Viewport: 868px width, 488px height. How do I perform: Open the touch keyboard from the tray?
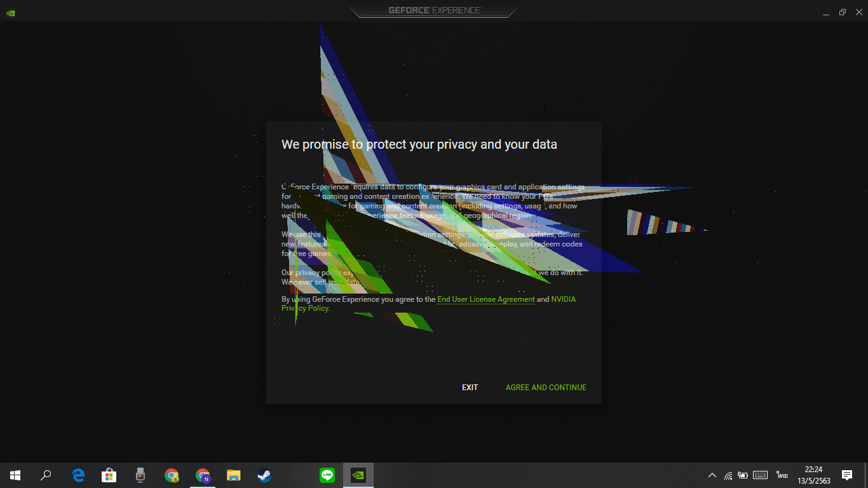point(760,475)
